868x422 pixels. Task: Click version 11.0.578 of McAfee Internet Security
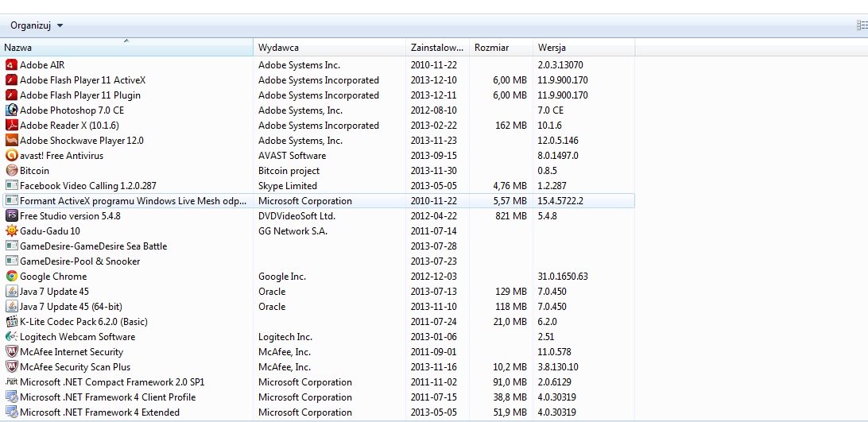click(555, 351)
